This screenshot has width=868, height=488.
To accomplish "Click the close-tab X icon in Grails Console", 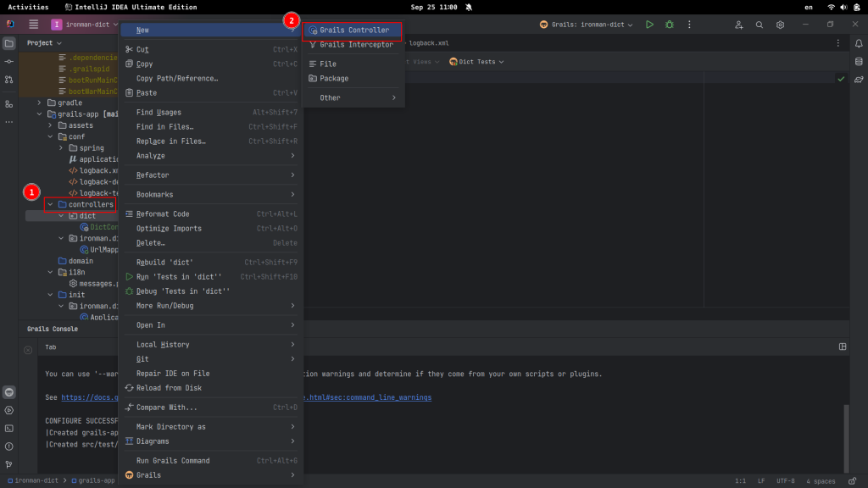I will (28, 350).
